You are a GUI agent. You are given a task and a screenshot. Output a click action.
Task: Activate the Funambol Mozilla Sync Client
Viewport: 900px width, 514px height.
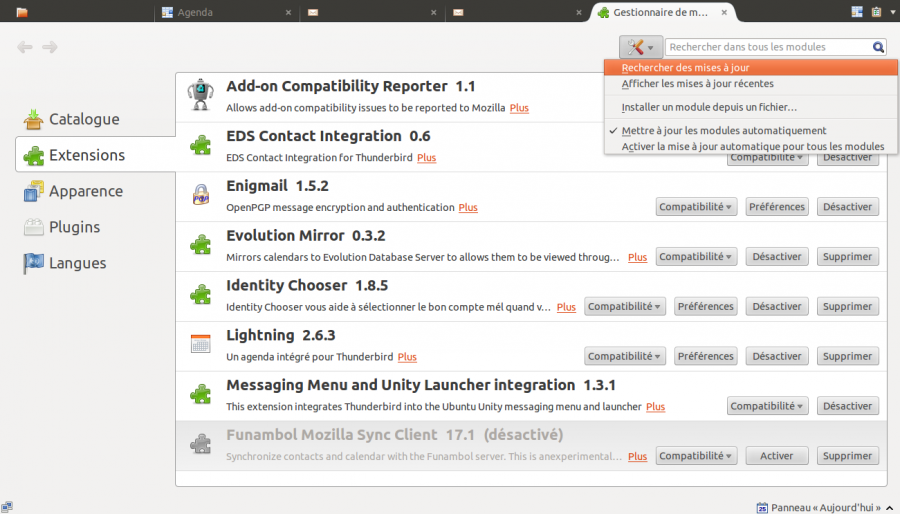pyautogui.click(x=777, y=456)
